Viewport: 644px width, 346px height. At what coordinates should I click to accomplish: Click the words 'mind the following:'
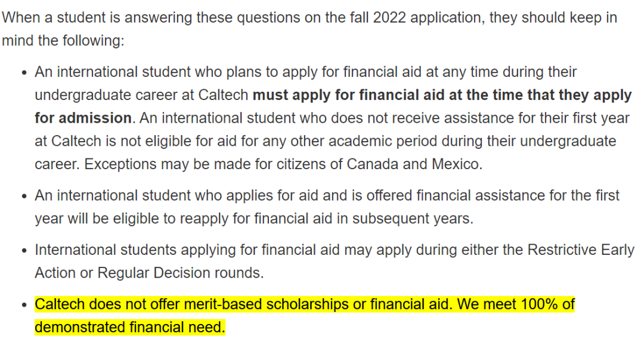pyautogui.click(x=63, y=40)
